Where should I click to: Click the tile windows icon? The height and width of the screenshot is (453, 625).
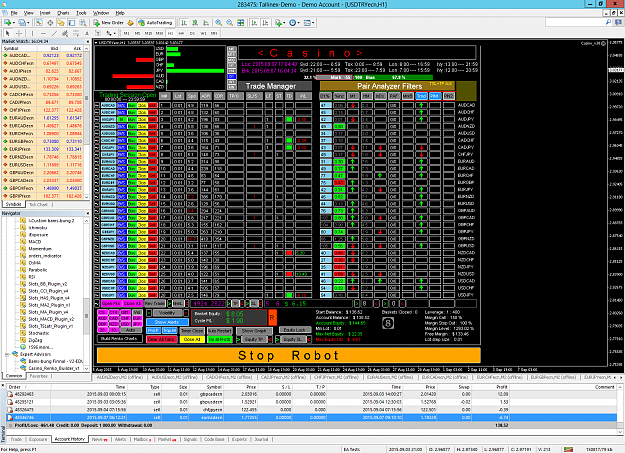[x=240, y=23]
